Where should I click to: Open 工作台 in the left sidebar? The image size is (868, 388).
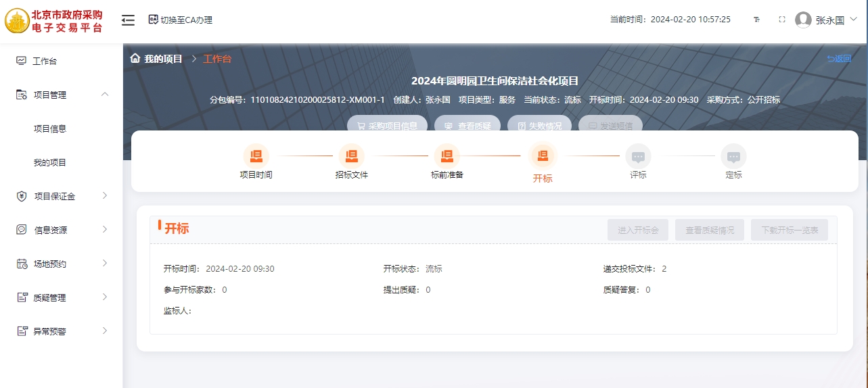pos(61,61)
